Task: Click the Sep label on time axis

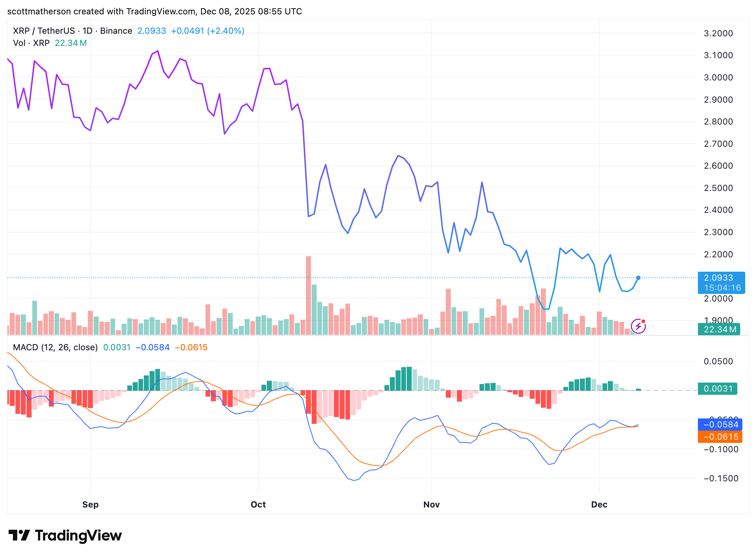Action: pyautogui.click(x=90, y=505)
